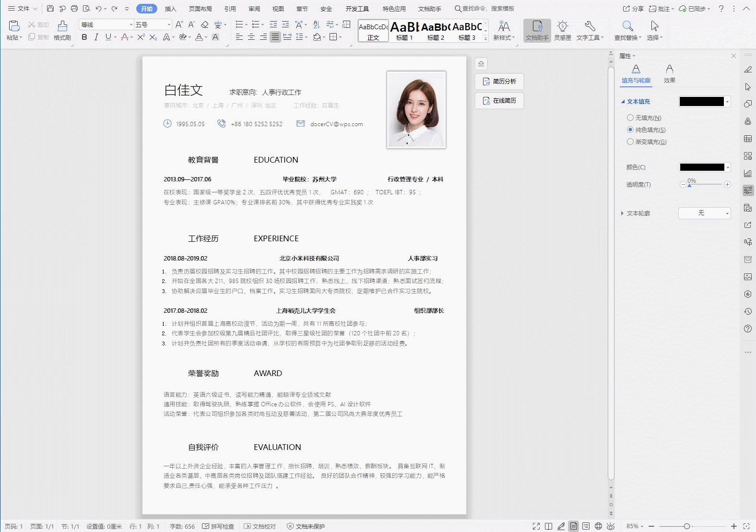Click the print icon in quick access bar

[74, 9]
